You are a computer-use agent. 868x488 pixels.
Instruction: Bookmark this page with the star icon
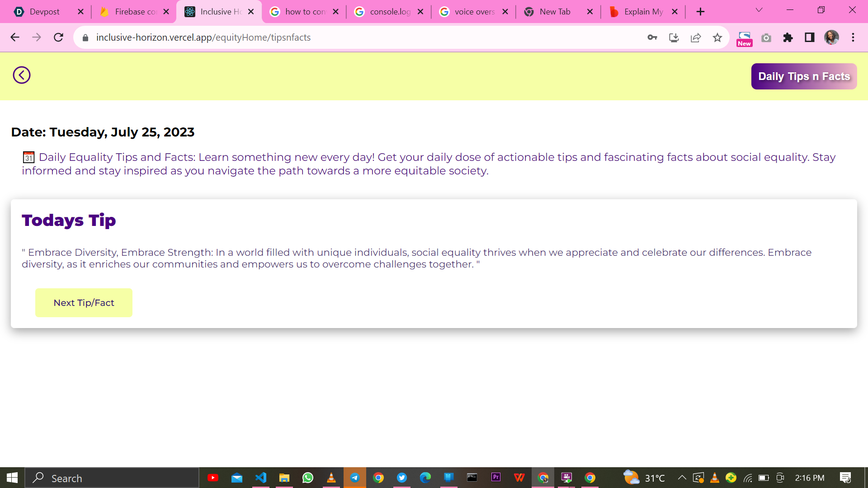(717, 38)
